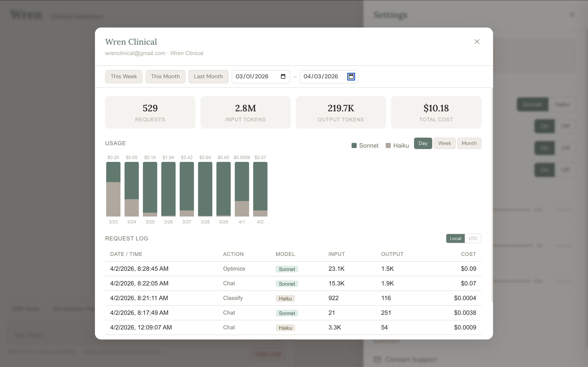
Task: Open the end date calendar picker
Action: tap(351, 76)
